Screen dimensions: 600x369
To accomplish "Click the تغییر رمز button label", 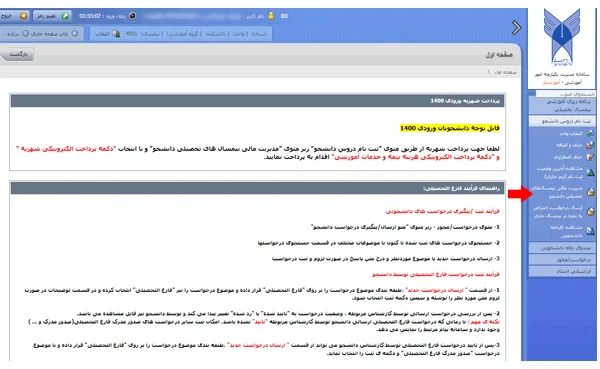I will click(47, 16).
